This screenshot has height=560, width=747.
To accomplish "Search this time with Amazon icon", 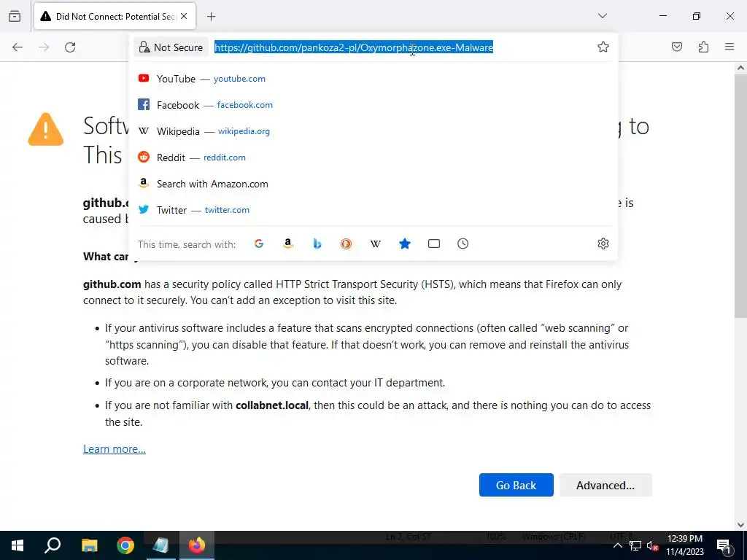I will click(287, 244).
